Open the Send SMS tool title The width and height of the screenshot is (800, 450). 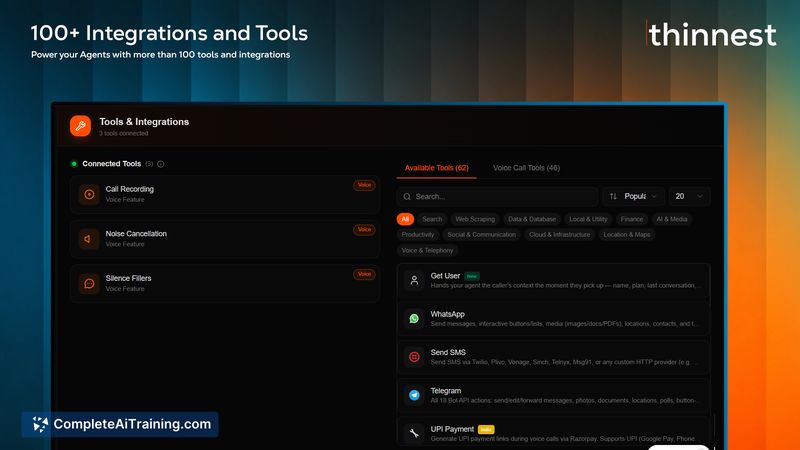click(448, 353)
